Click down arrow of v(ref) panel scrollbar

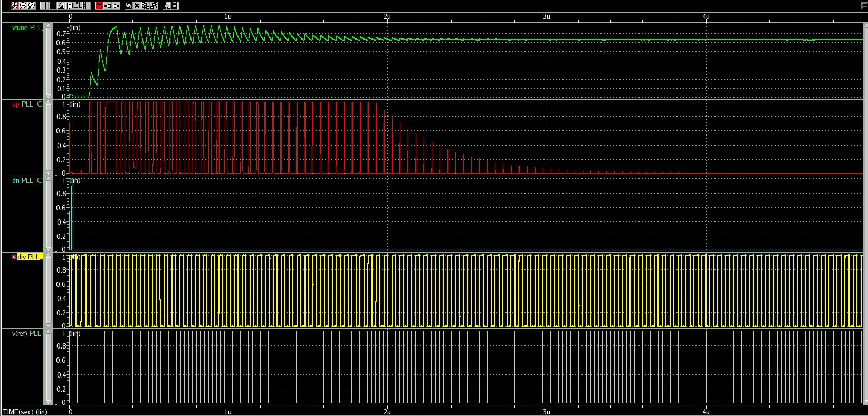pyautogui.click(x=49, y=403)
